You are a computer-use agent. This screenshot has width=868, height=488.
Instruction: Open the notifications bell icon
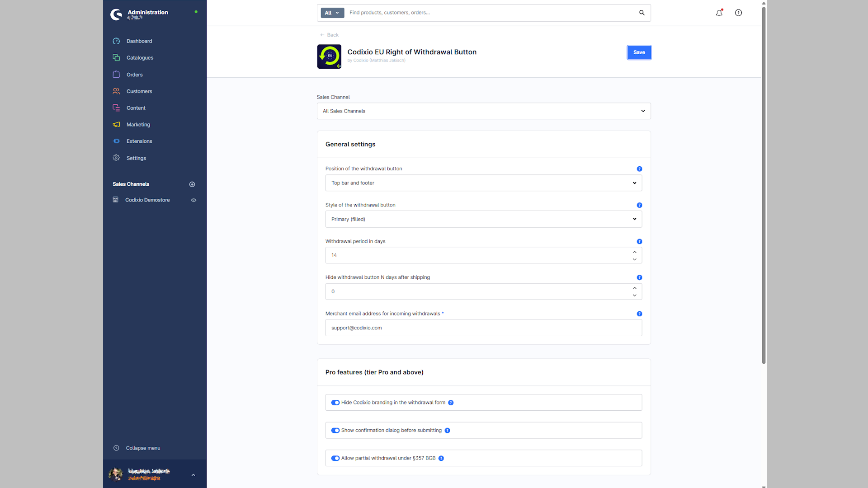coord(719,13)
